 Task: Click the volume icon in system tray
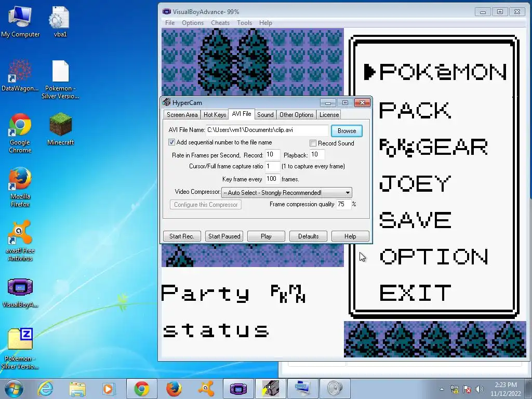click(480, 389)
